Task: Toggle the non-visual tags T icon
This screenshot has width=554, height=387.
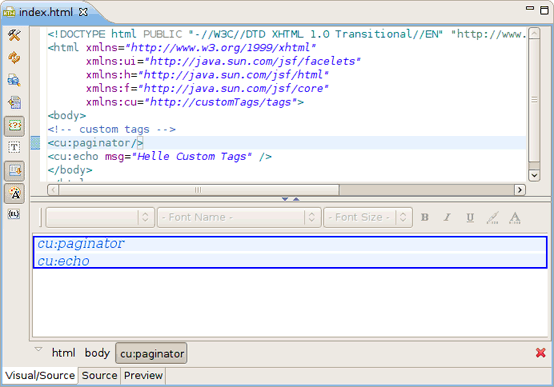Action: (14, 147)
